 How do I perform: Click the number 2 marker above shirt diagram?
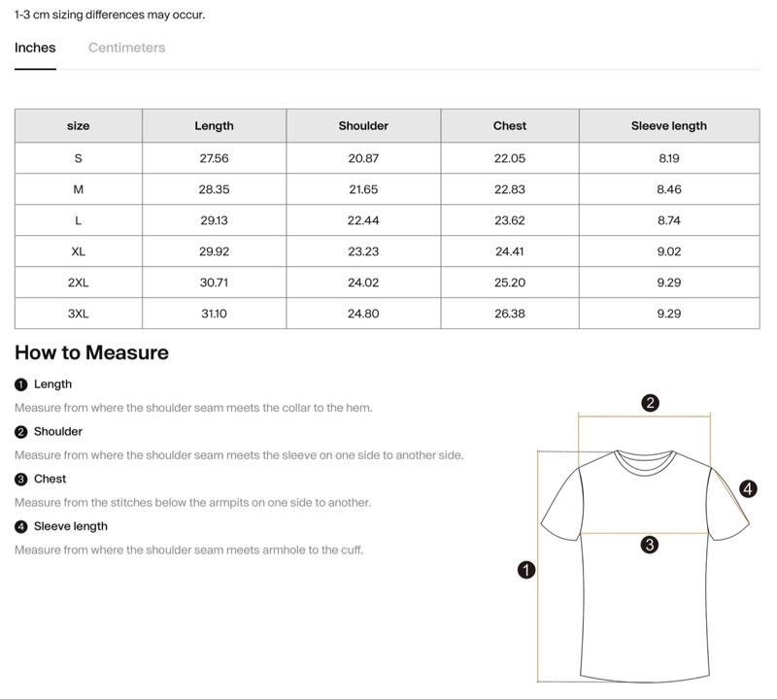pyautogui.click(x=651, y=403)
